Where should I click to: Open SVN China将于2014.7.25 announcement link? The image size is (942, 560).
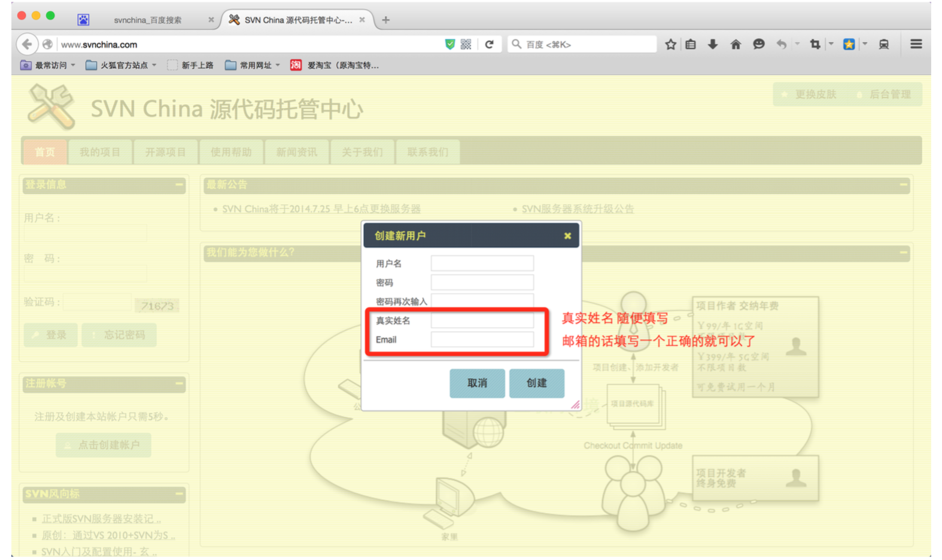pyautogui.click(x=321, y=209)
